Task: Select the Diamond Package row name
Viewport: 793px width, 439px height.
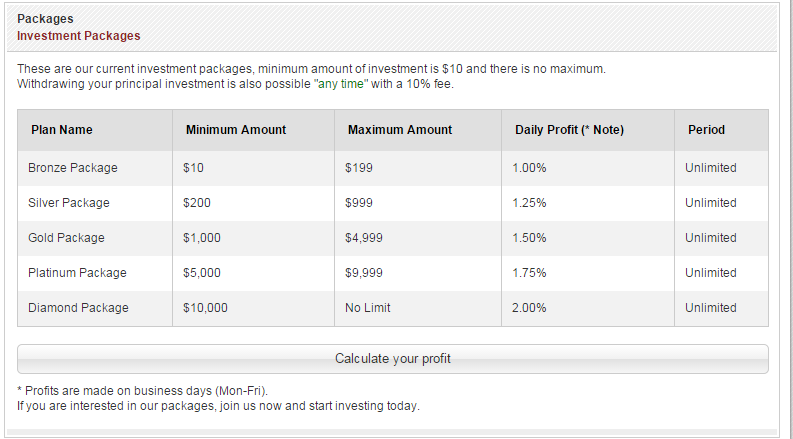Action: [x=78, y=308]
